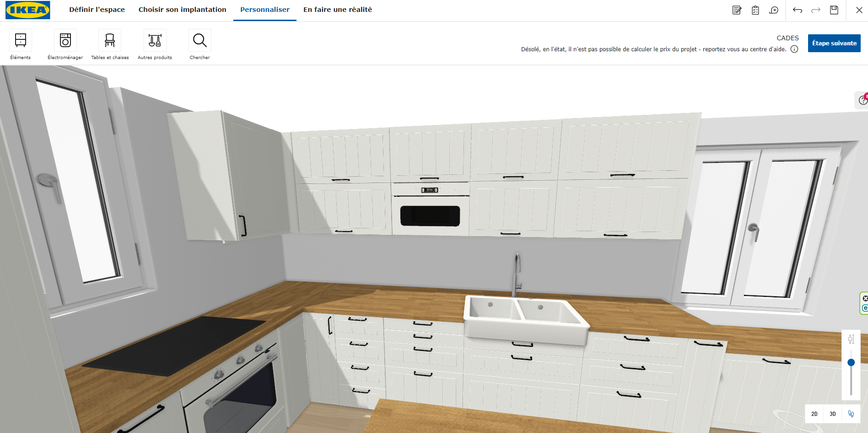
Task: Select the tape measure tool
Action: (x=774, y=10)
